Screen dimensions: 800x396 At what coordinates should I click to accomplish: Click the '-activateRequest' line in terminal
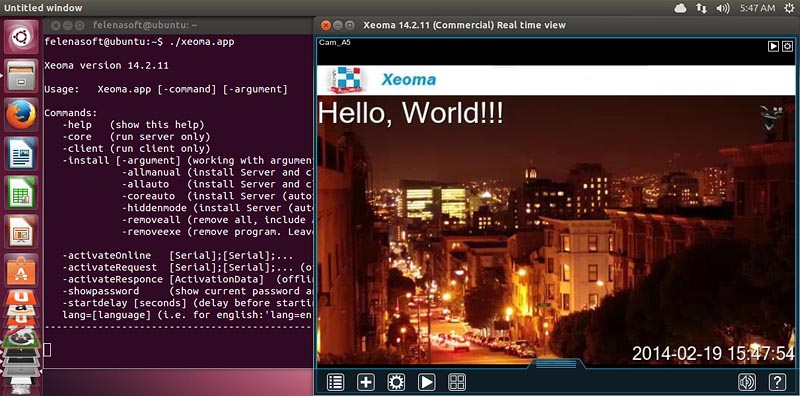(187, 267)
